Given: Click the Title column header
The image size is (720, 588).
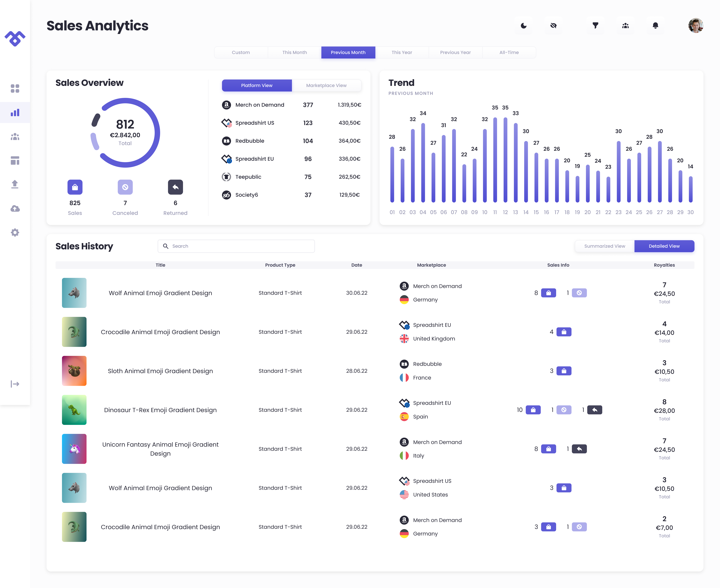Looking at the screenshot, I should click(x=160, y=265).
